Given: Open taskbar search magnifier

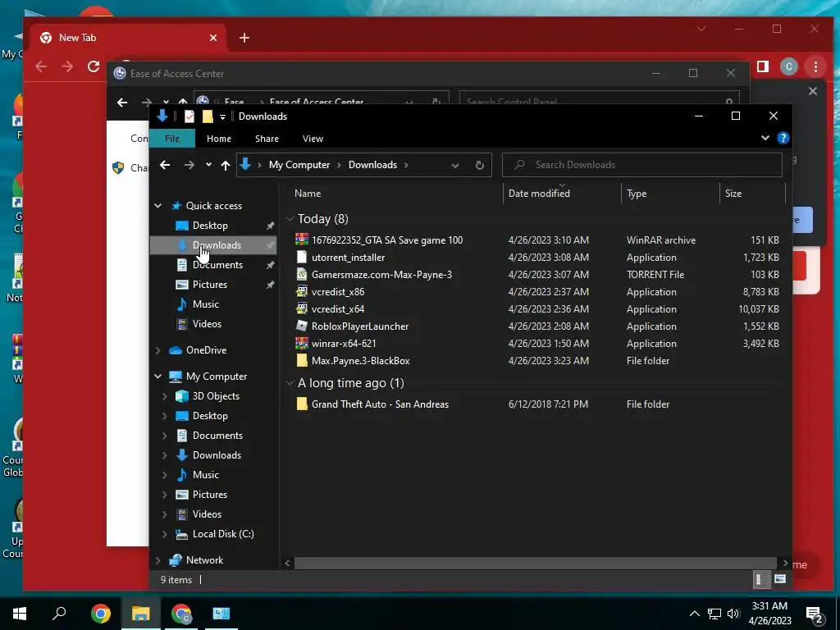Looking at the screenshot, I should [x=59, y=614].
